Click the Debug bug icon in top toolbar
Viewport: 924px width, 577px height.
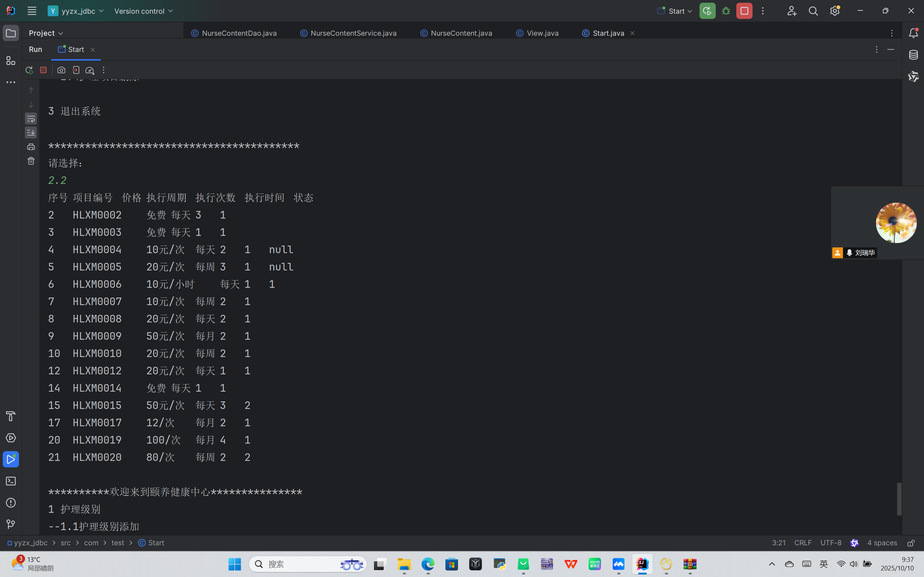pos(726,11)
